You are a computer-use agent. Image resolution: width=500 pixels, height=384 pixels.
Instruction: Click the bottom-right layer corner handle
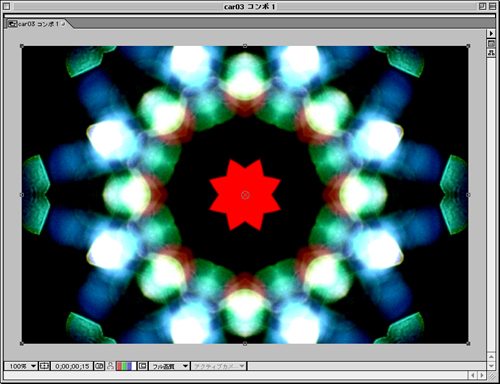click(468, 343)
